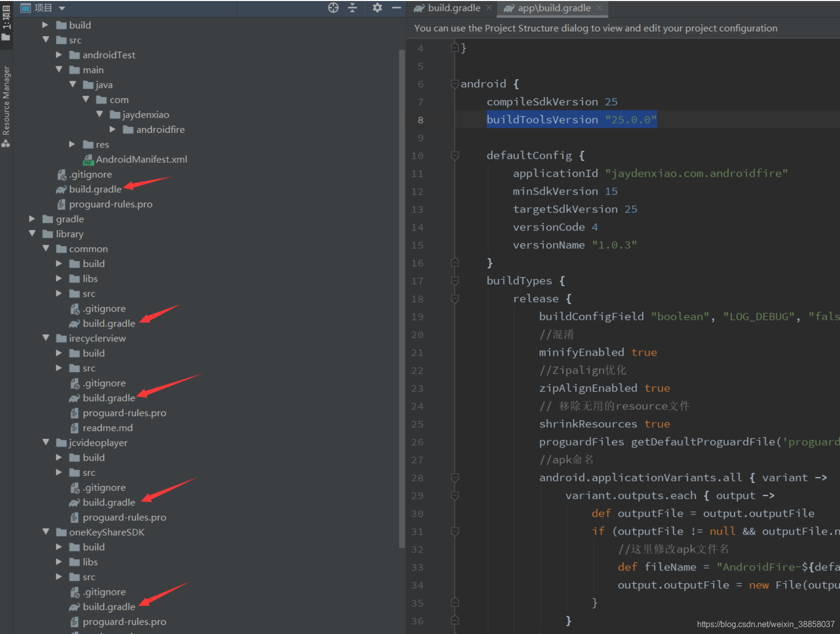This screenshot has width=840, height=634.
Task: Click line number 8 in gutter
Action: coord(421,120)
